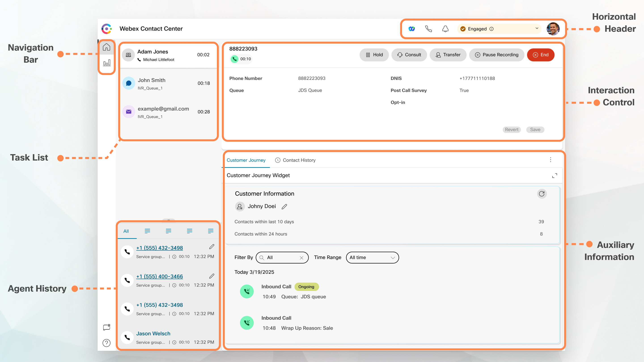Maximize the Customer Journey Widget
The height and width of the screenshot is (362, 644).
click(x=555, y=176)
